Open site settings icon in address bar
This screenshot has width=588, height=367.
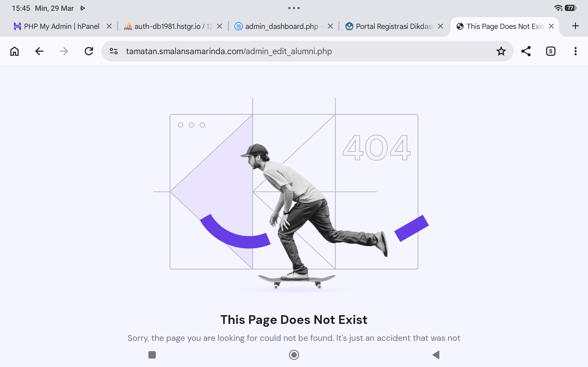click(x=114, y=51)
